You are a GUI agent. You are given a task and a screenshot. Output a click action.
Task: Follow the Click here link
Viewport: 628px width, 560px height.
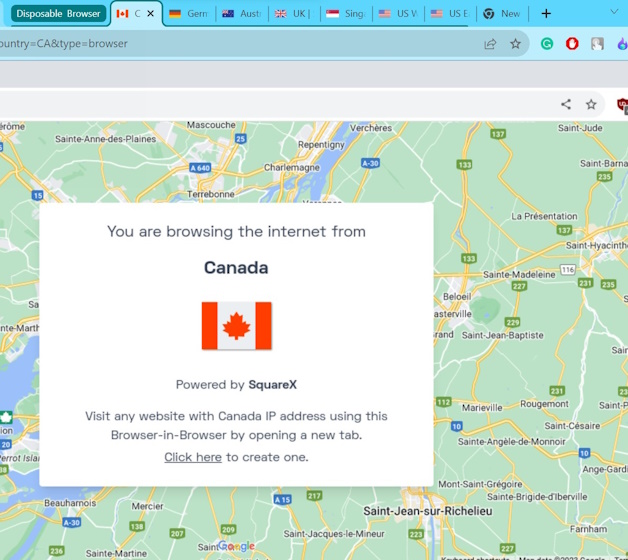tap(193, 457)
